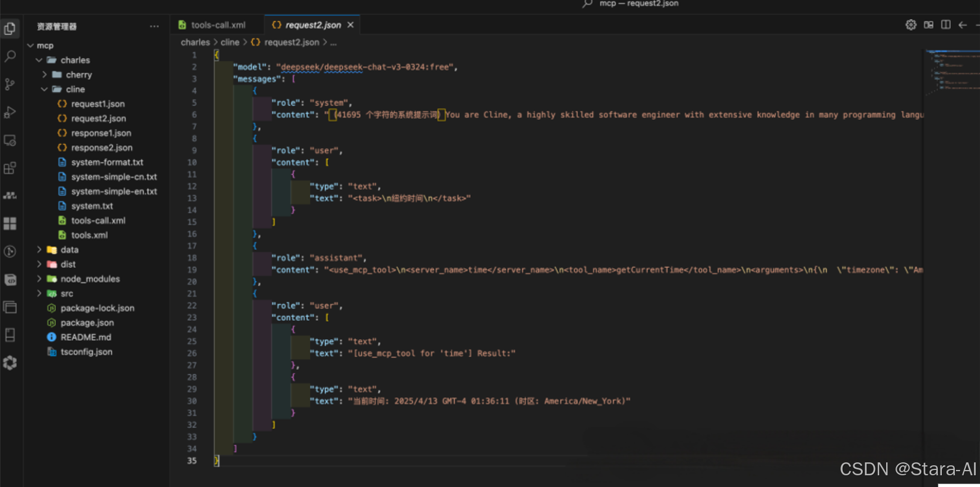Open tools.xml file
The width and height of the screenshot is (980, 487).
tap(89, 235)
